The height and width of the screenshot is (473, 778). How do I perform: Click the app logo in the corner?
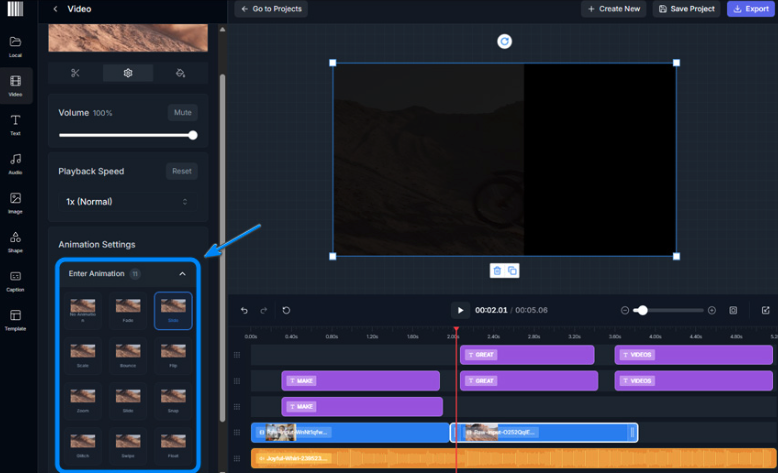tap(15, 9)
